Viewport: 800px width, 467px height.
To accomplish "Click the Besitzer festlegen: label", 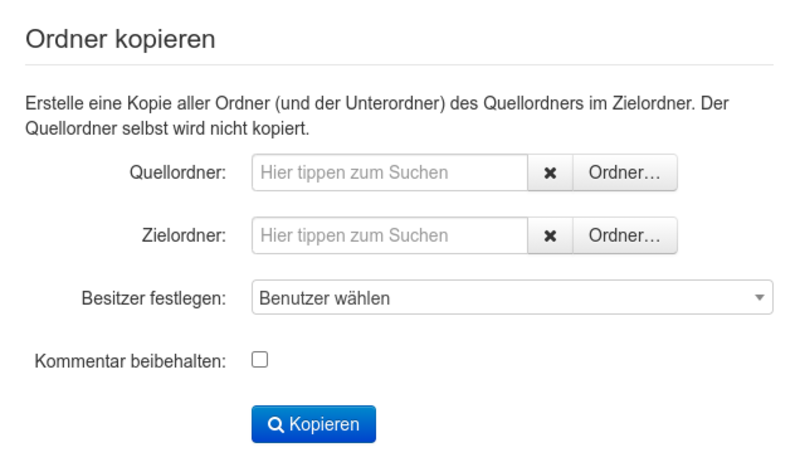I will (x=153, y=298).
